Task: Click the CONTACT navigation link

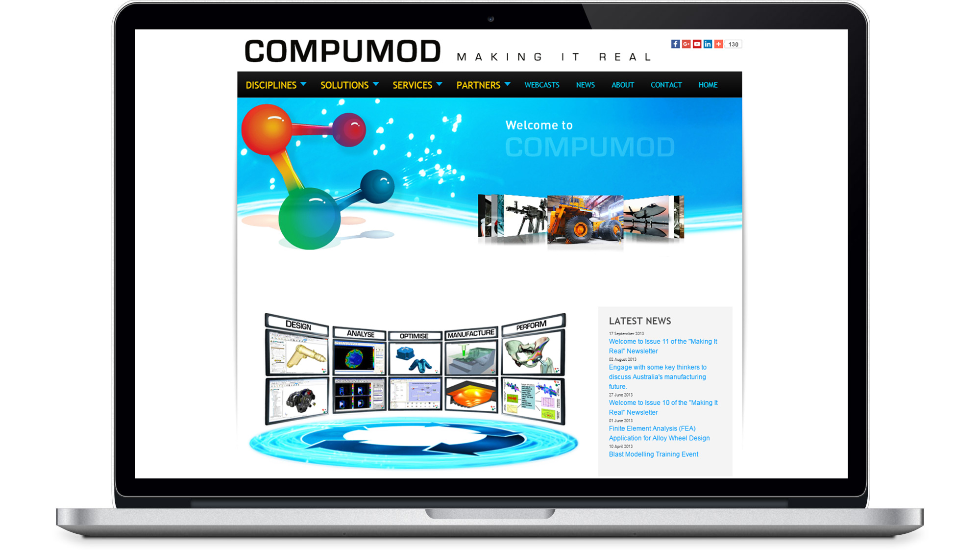Action: coord(666,84)
